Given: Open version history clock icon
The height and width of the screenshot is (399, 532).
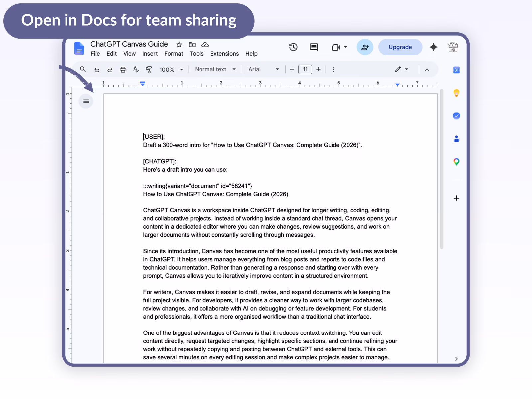Looking at the screenshot, I should click(x=293, y=47).
